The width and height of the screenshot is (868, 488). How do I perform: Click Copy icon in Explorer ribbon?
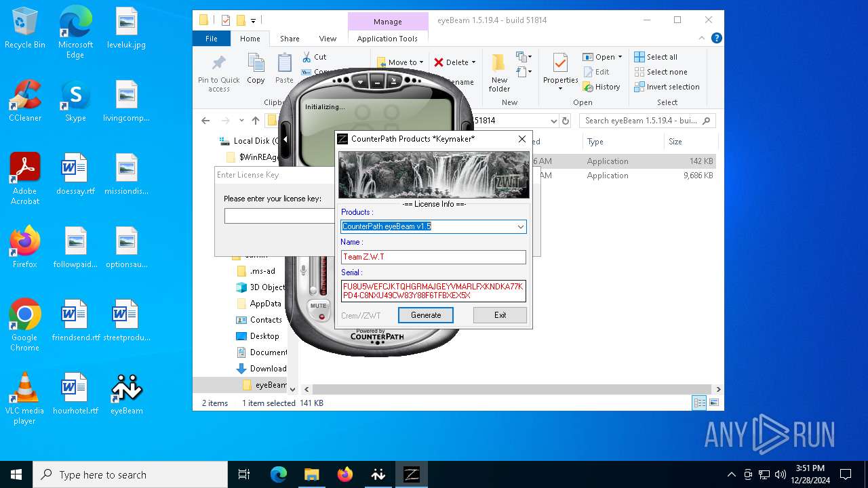point(256,68)
